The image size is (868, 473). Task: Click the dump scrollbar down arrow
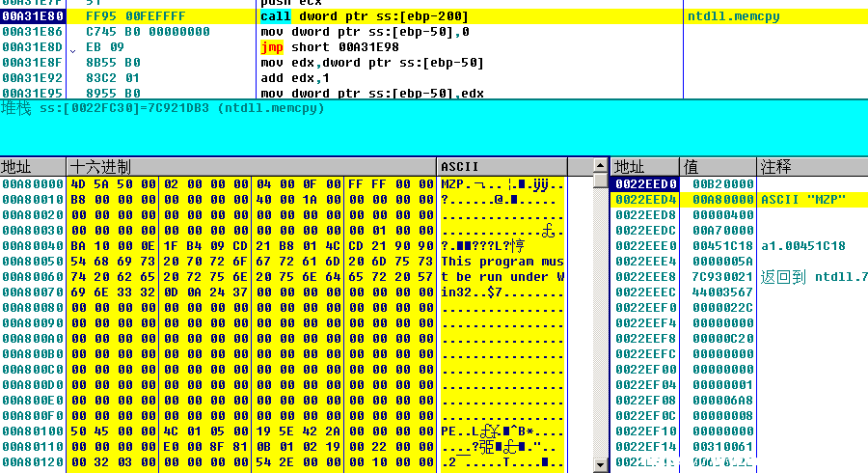click(x=600, y=464)
